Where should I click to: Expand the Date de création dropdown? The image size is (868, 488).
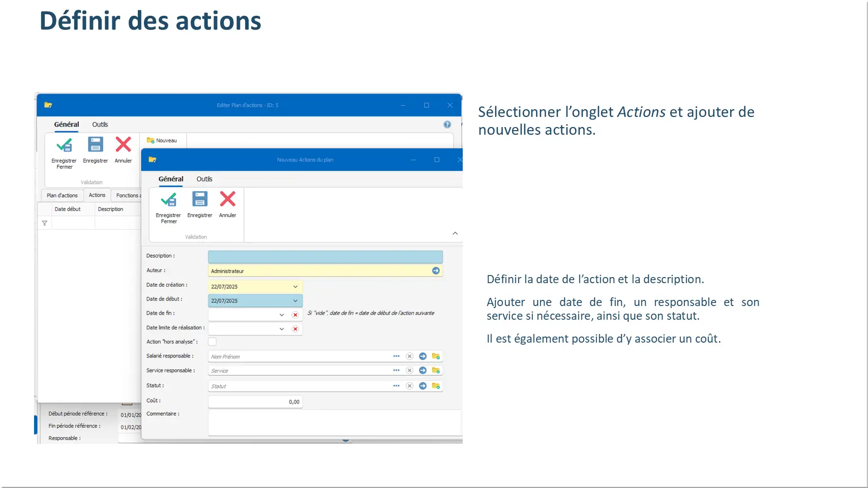coord(295,287)
